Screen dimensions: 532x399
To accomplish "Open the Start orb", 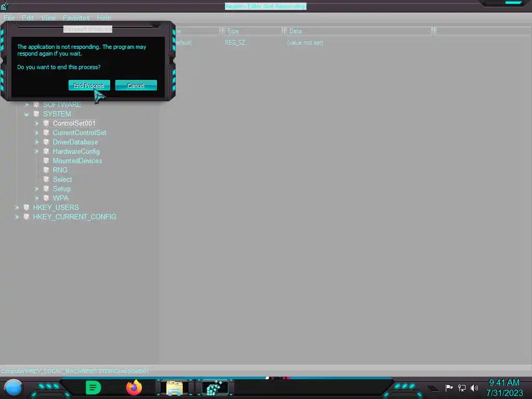I will [x=14, y=388].
